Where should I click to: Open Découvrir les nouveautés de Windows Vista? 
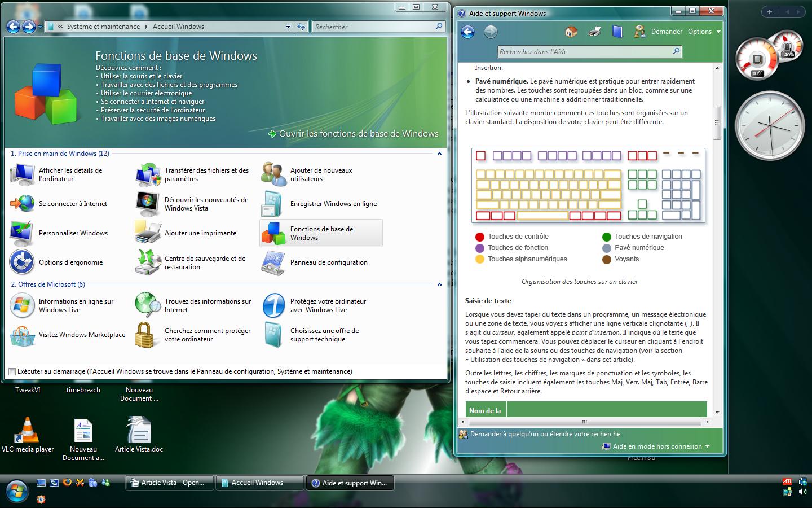[x=193, y=204]
